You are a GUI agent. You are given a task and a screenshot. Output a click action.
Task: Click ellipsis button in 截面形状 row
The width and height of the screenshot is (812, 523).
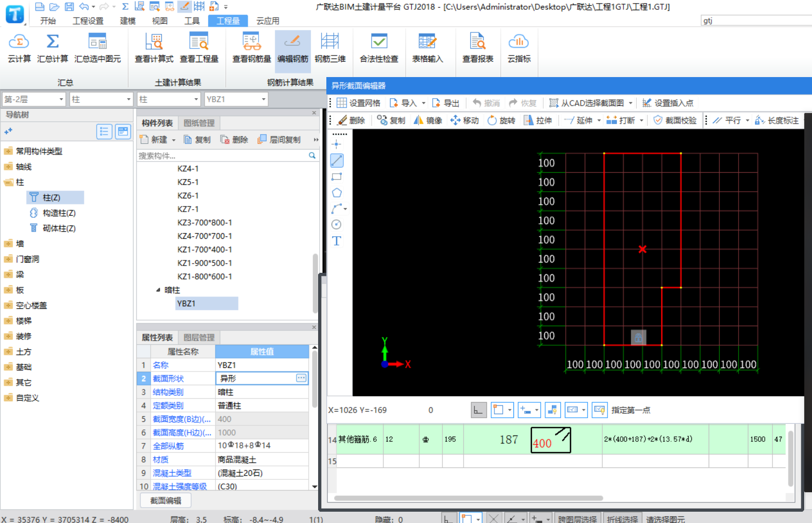301,378
